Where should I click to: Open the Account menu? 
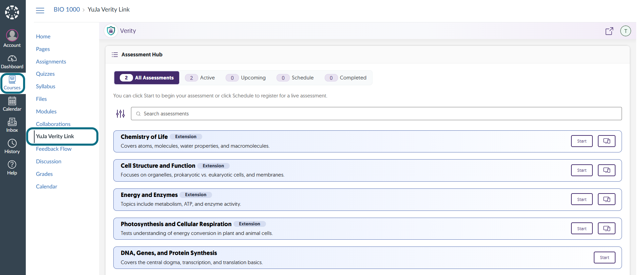[12, 39]
